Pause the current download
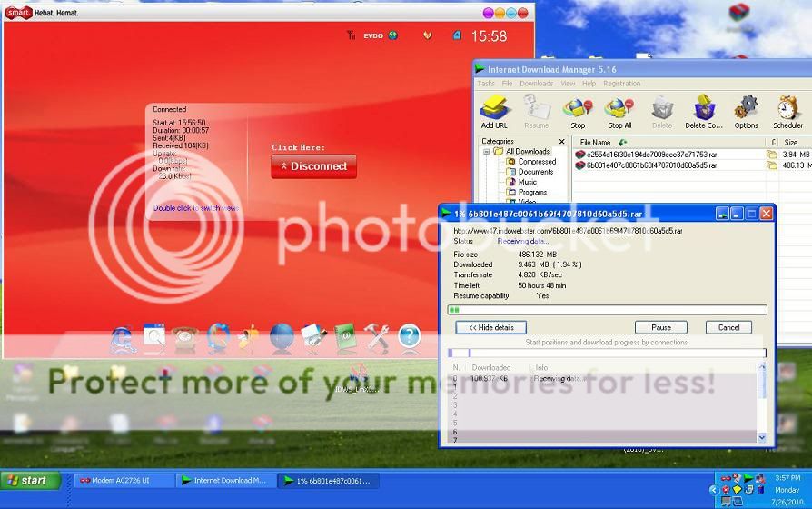Image resolution: width=812 pixels, height=509 pixels. [661, 327]
